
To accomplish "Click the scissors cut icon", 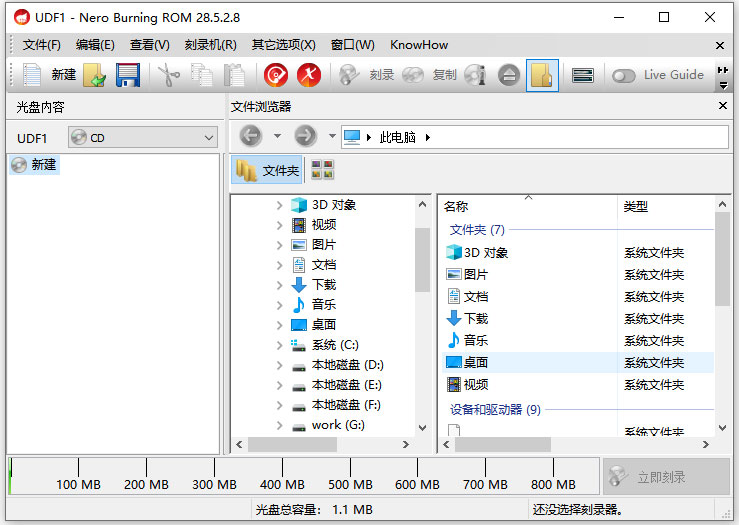I will 169,75.
